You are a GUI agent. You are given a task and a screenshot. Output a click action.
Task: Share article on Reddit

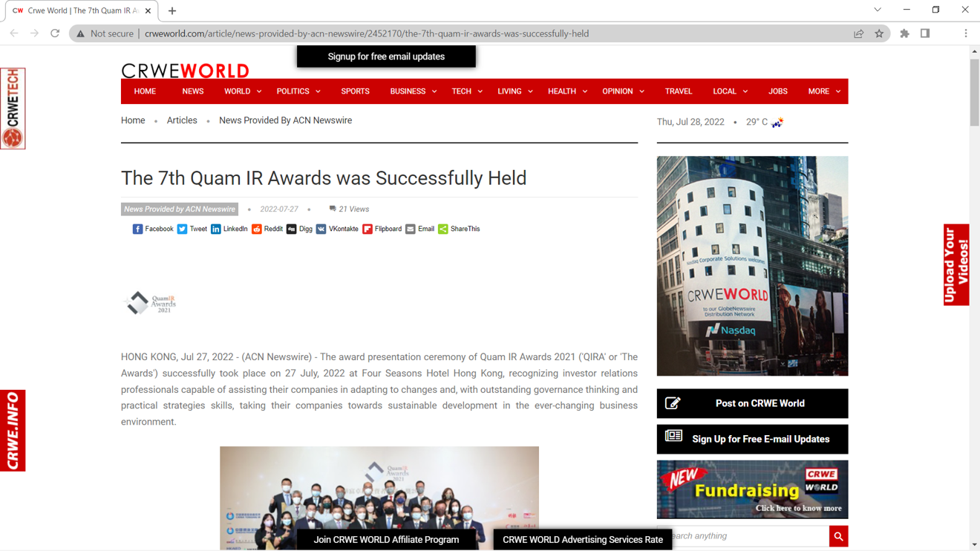coord(267,229)
